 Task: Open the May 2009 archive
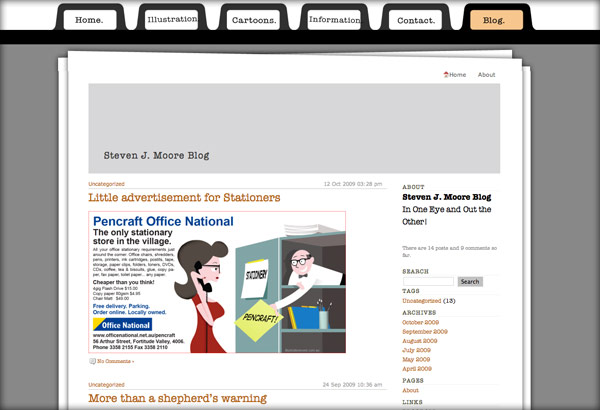416,359
